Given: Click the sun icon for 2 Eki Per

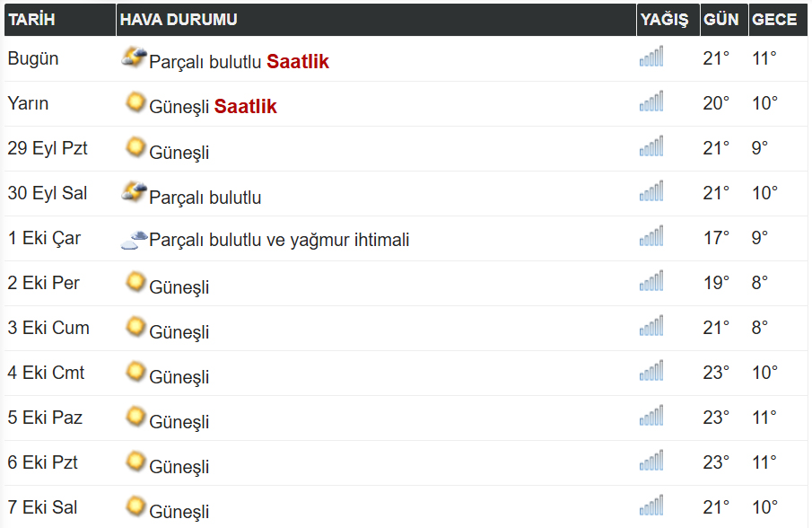Looking at the screenshot, I should (135, 282).
